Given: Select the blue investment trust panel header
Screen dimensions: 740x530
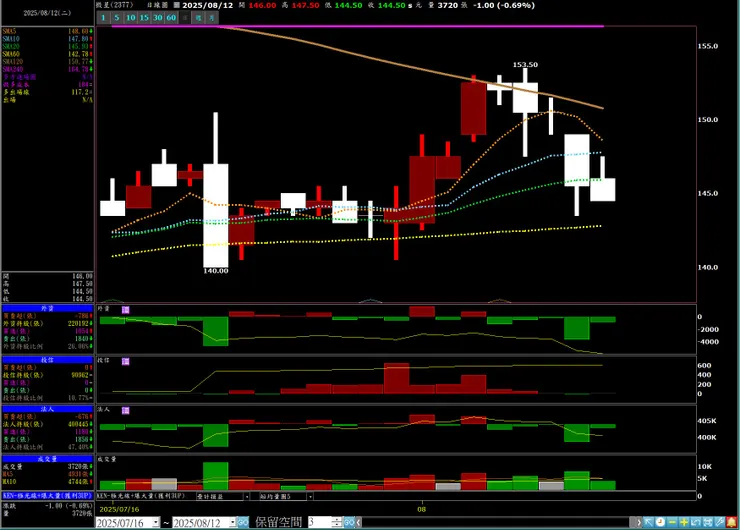Looking at the screenshot, I should (47, 360).
